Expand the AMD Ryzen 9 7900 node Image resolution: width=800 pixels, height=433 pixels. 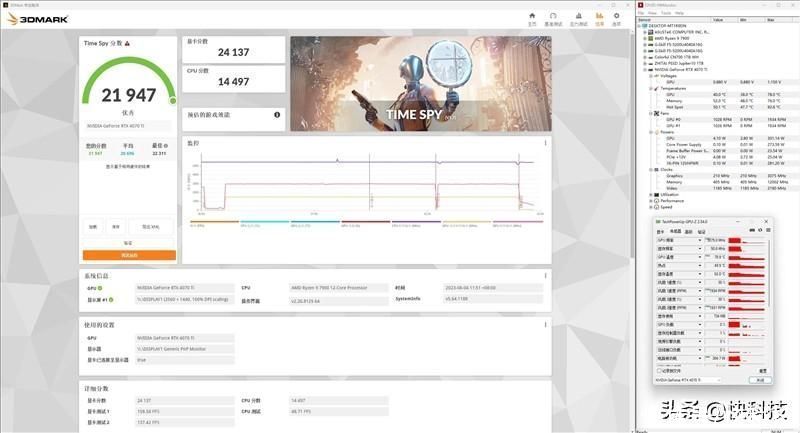pos(645,38)
